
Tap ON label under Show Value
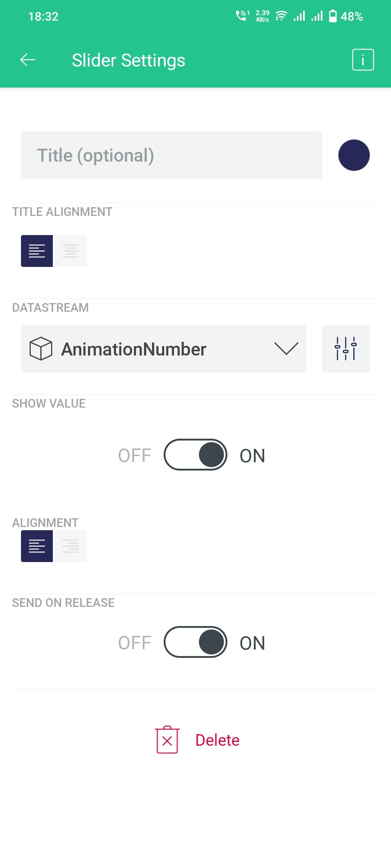coord(252,456)
